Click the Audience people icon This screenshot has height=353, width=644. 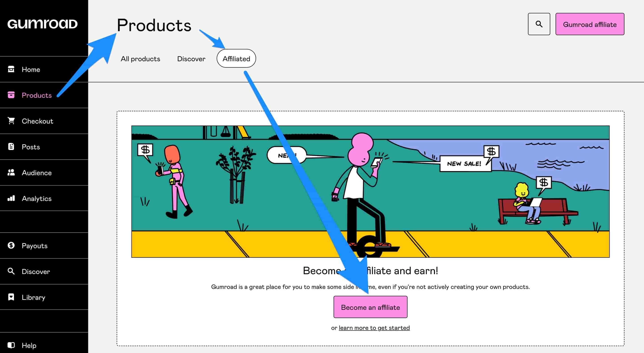(x=11, y=172)
